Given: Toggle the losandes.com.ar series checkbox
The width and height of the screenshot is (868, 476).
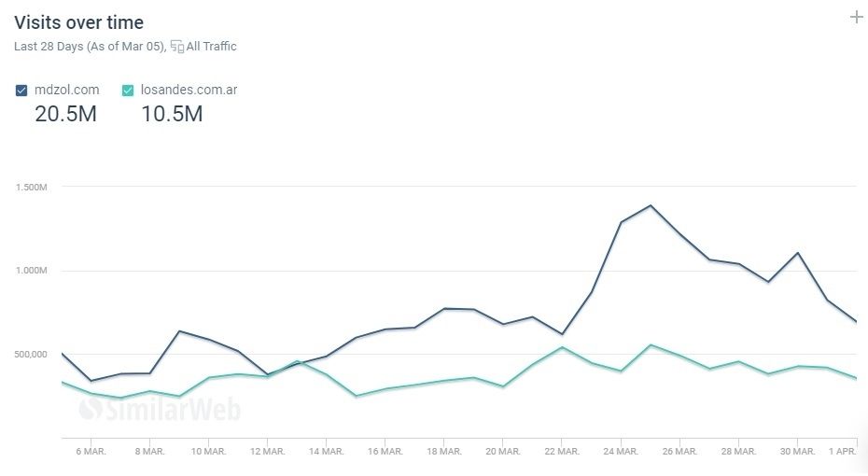Looking at the screenshot, I should click(x=128, y=91).
